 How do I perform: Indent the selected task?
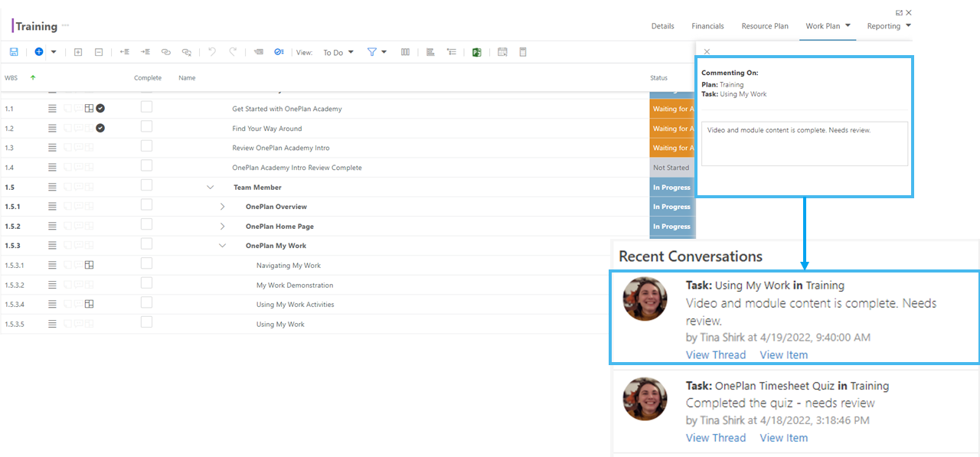[x=145, y=52]
